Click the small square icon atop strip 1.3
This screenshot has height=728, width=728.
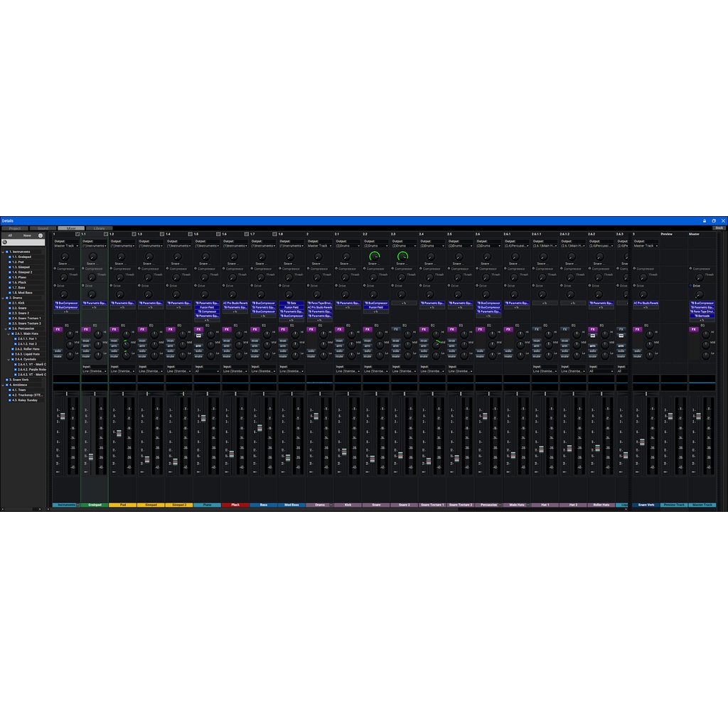[162, 234]
